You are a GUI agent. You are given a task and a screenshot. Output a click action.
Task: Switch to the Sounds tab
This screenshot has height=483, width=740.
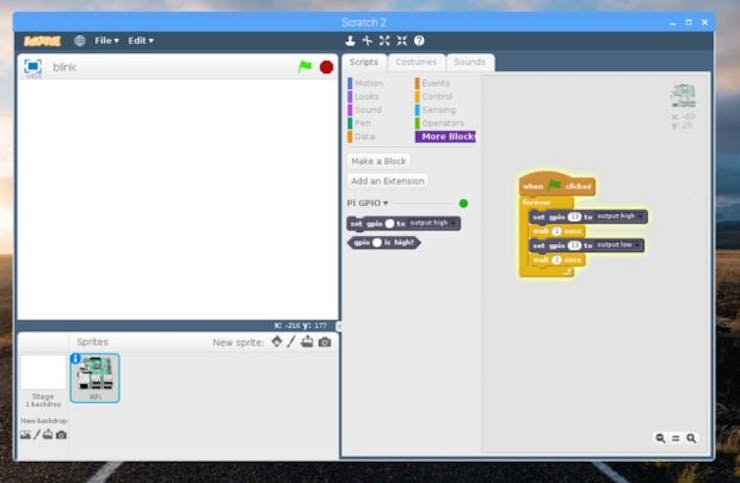click(470, 62)
